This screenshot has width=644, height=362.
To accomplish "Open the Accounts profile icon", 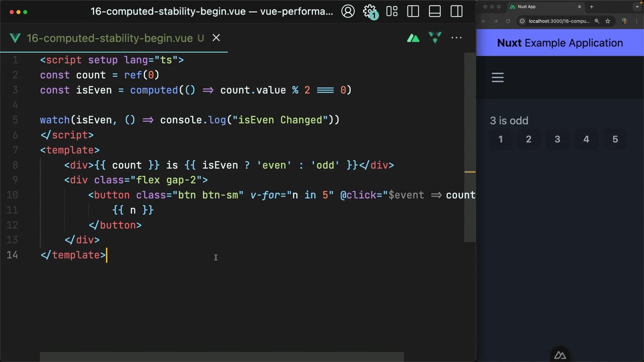I will 348,11.
